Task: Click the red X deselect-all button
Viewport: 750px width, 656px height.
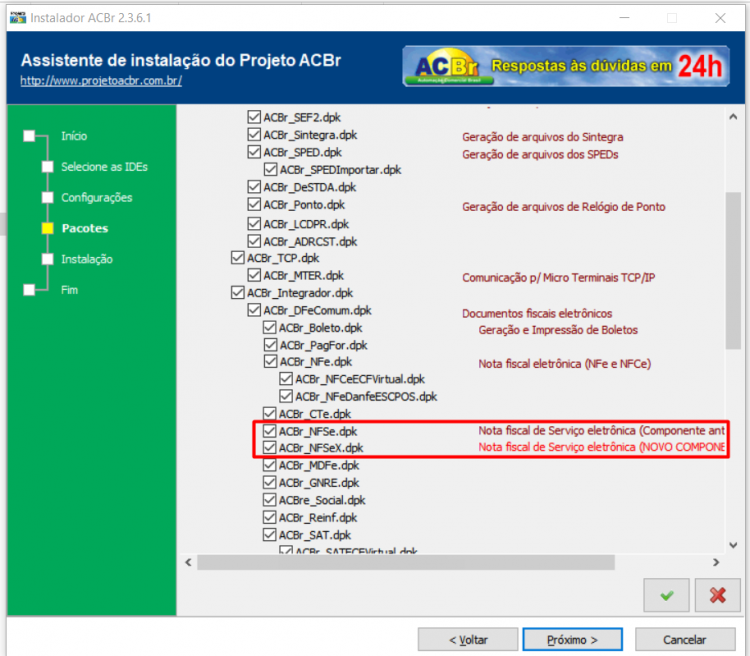Action: point(717,595)
